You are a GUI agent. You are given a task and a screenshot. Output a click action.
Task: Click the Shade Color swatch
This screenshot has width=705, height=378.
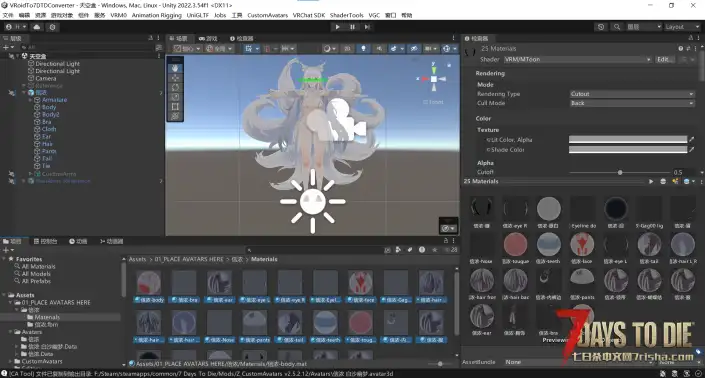[x=628, y=150]
